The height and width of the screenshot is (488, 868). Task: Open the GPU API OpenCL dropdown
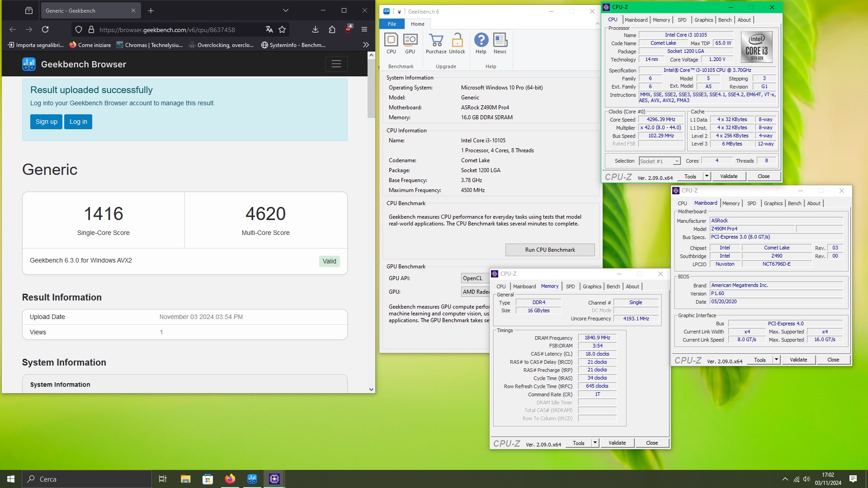click(x=475, y=278)
